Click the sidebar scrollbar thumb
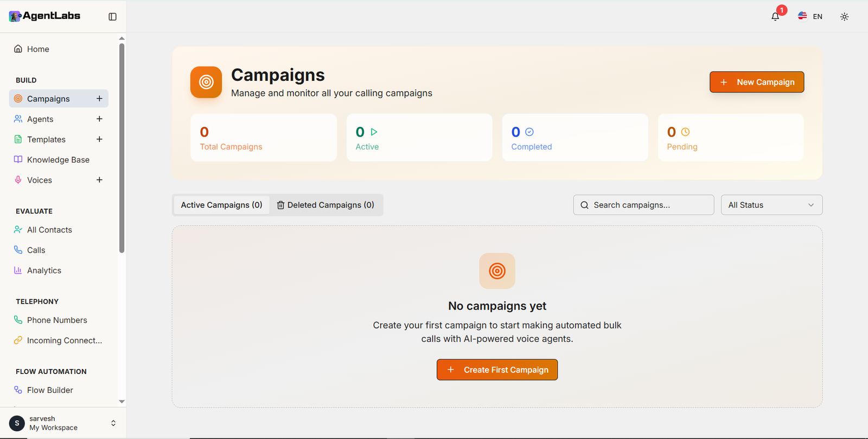The width and height of the screenshot is (868, 439). tap(122, 148)
